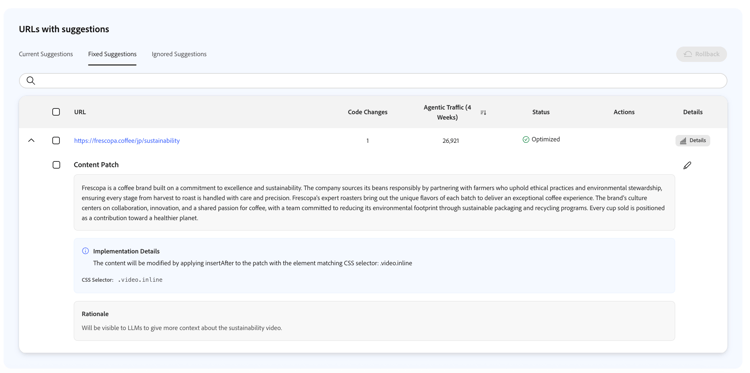Click the .video.inline CSS selector code

click(x=140, y=280)
